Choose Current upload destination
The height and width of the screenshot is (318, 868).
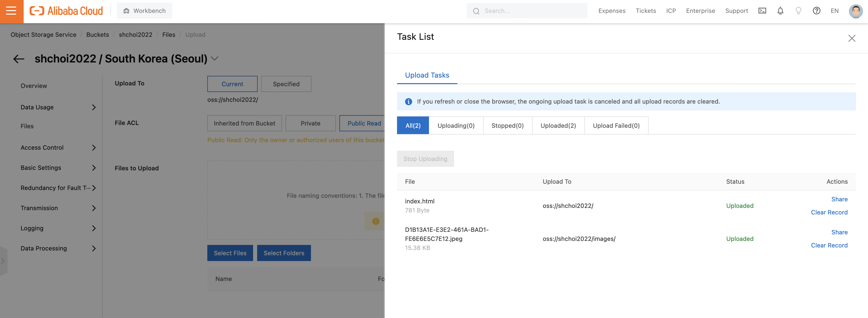232,84
